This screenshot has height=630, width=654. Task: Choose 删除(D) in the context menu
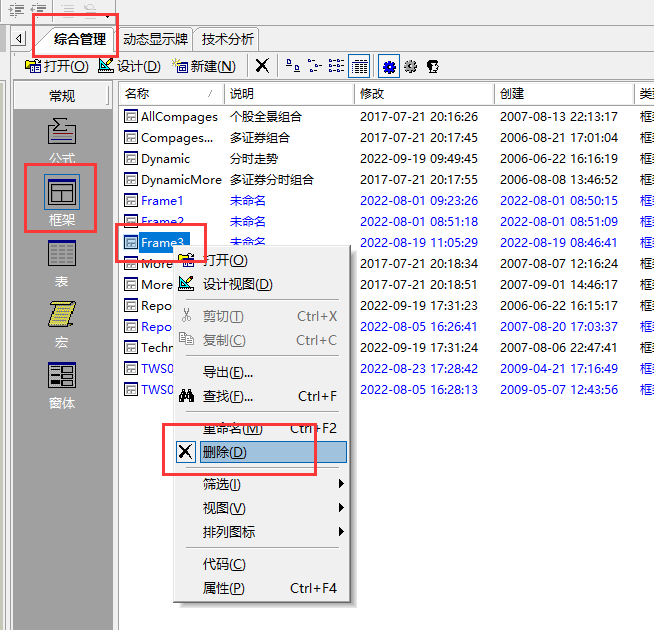coord(262,452)
